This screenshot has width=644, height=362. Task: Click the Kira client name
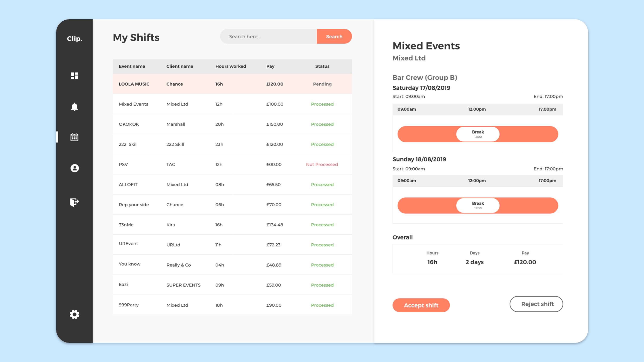click(171, 225)
